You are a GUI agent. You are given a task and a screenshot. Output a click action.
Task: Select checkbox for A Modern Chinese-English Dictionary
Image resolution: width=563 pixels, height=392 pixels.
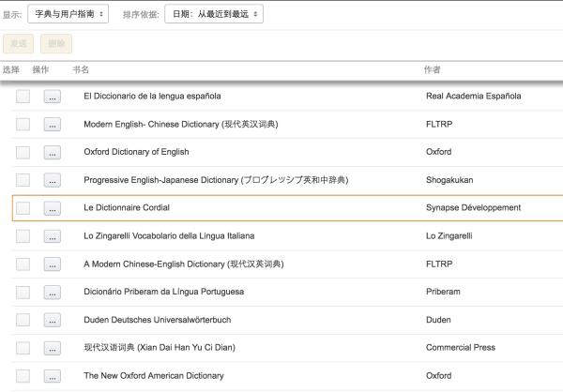click(23, 264)
